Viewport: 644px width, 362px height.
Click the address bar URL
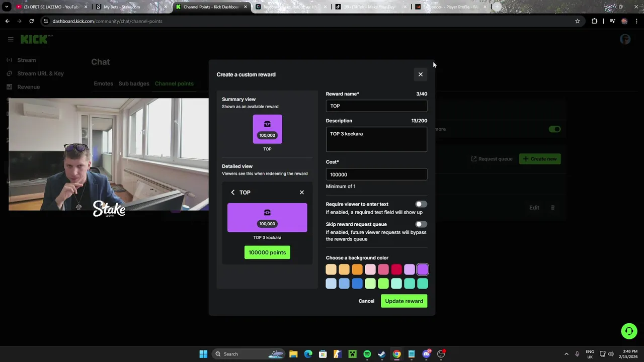click(x=107, y=21)
